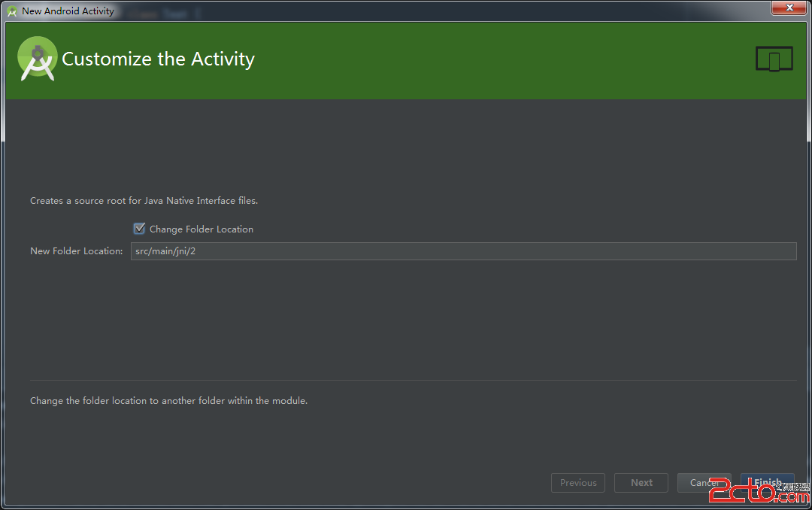
Task: Click the Previous button
Action: pyautogui.click(x=578, y=483)
